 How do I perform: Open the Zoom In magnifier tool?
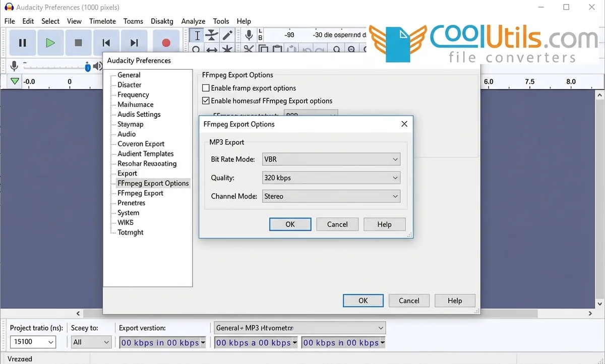(337, 49)
